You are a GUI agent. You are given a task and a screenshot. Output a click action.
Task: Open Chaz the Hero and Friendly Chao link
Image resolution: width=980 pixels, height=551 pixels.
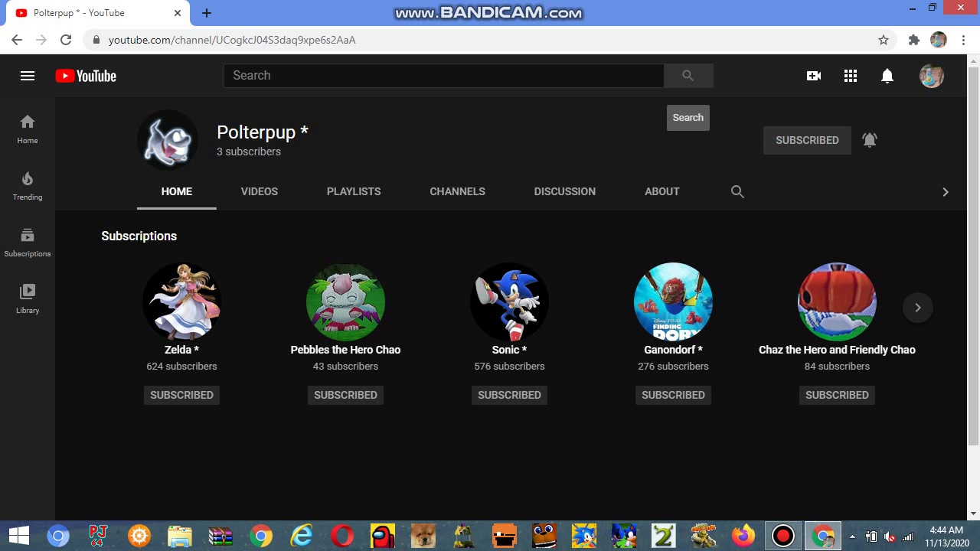837,350
